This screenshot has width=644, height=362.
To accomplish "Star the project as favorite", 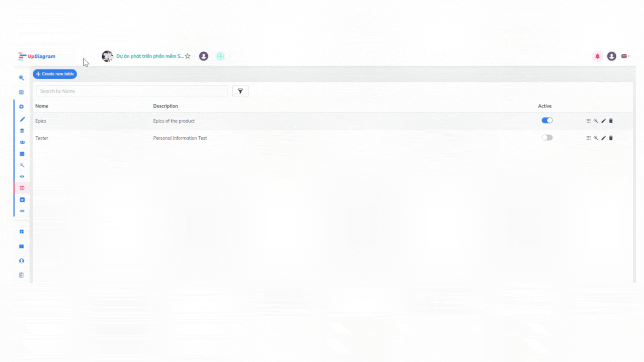I will point(188,56).
